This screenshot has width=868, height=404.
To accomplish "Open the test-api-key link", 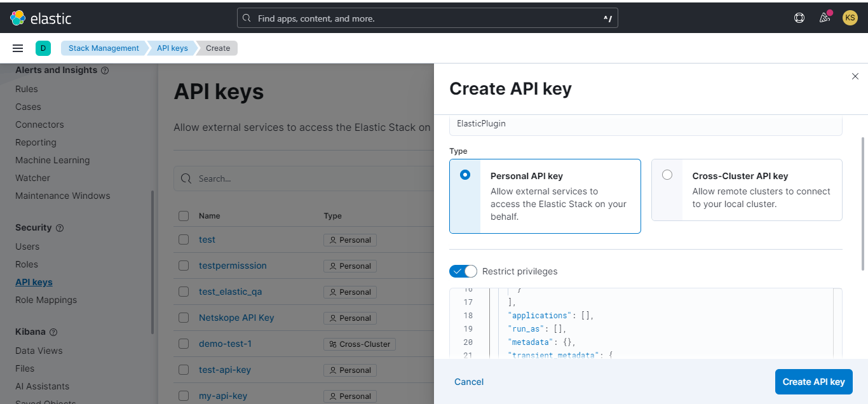I will pos(225,370).
